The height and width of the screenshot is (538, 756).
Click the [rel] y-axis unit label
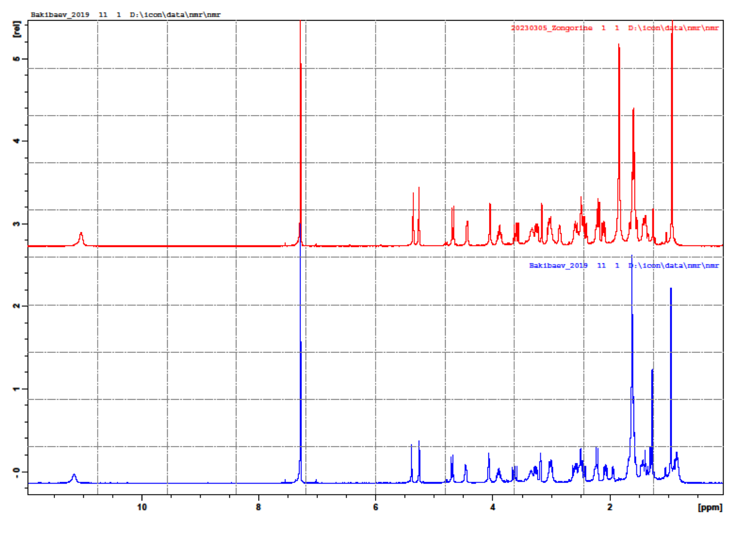pyautogui.click(x=16, y=29)
